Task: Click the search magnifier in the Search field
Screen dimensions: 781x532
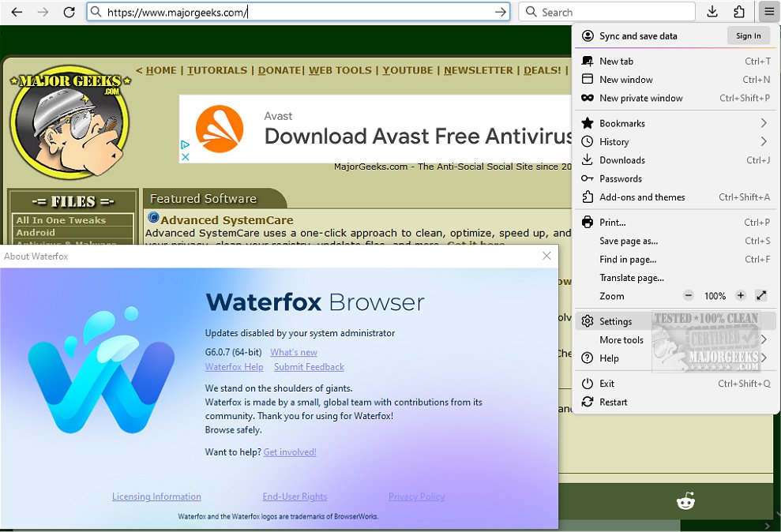Action: (x=530, y=12)
